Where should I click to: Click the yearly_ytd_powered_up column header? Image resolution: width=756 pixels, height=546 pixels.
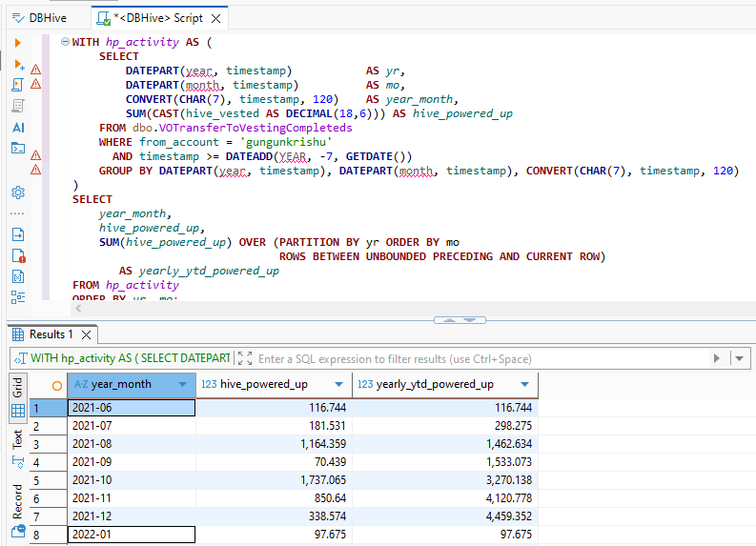434,384
